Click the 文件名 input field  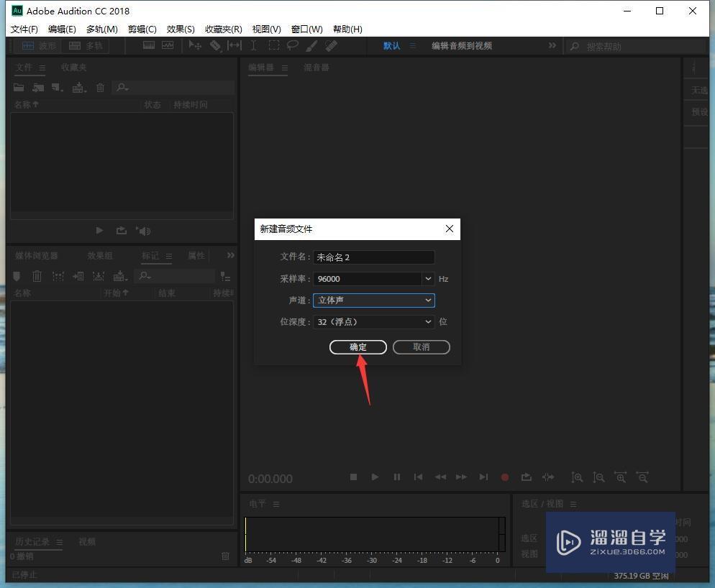click(373, 257)
